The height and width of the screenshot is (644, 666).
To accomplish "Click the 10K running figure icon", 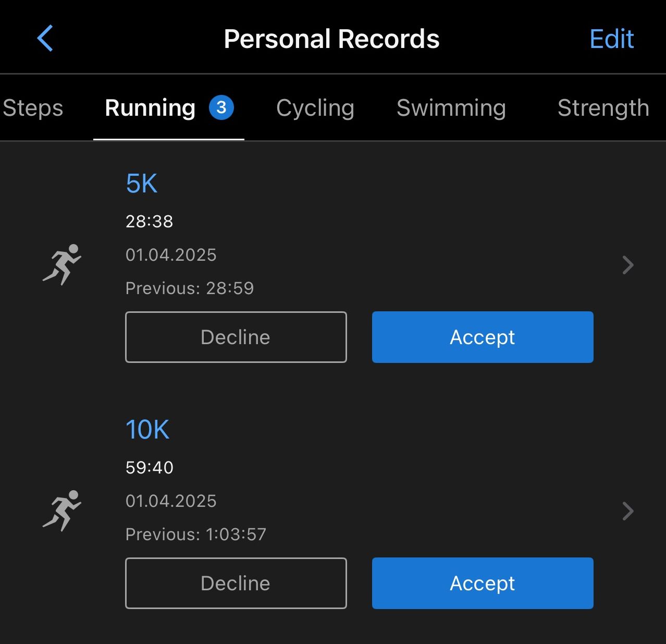I will point(62,511).
